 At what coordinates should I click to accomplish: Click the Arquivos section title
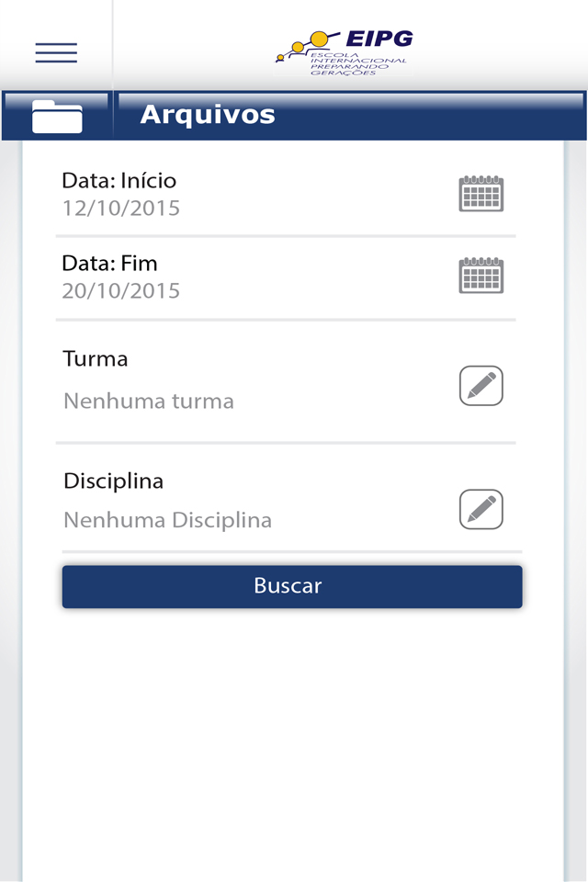tap(208, 115)
